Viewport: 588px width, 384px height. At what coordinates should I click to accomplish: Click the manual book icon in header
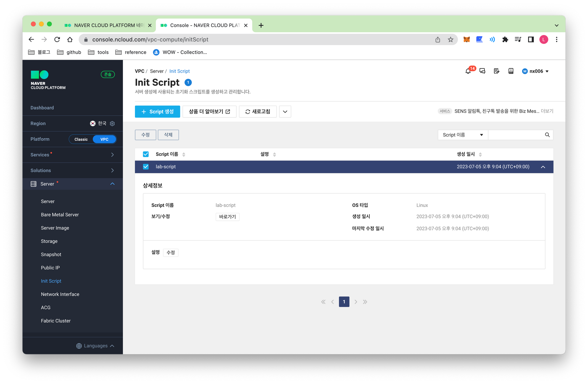(x=511, y=71)
